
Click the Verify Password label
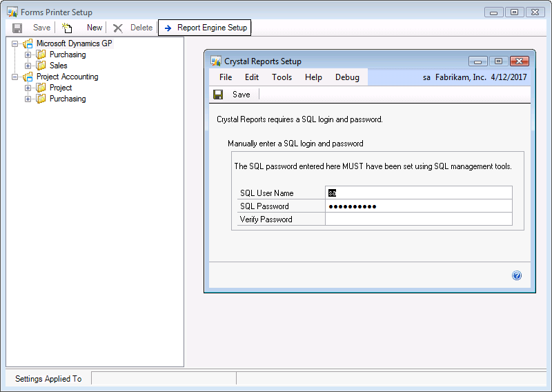(266, 219)
